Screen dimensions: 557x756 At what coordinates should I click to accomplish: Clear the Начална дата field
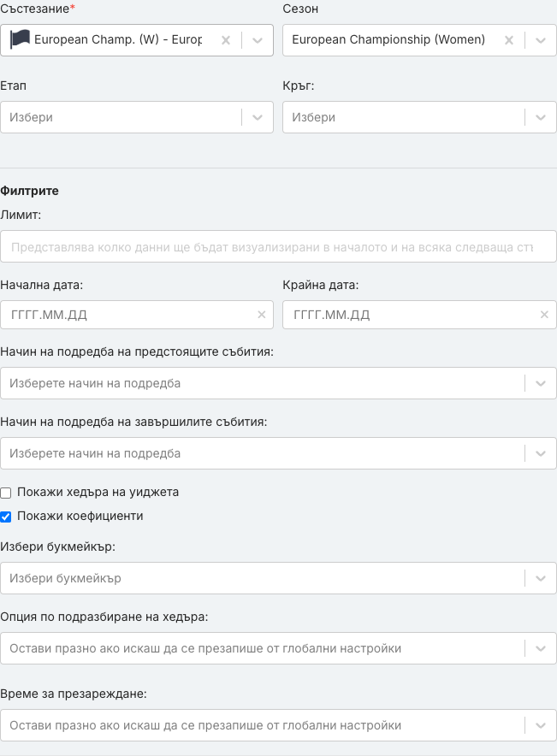click(x=261, y=315)
